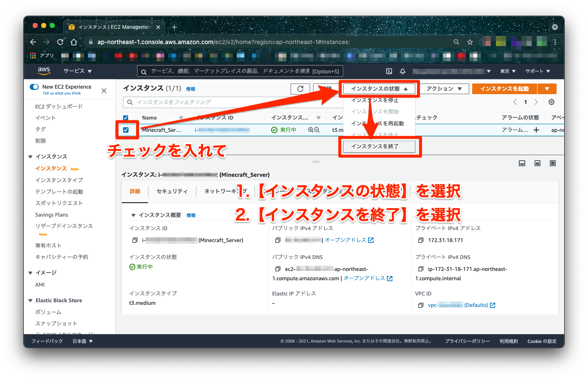Click the AWS services search field
588x379 pixels.
[240, 71]
